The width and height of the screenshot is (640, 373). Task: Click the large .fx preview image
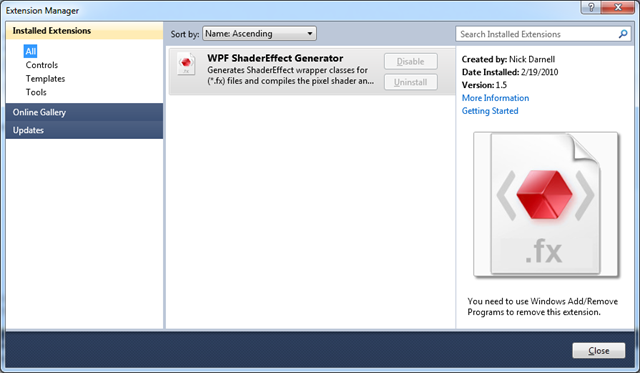546,204
